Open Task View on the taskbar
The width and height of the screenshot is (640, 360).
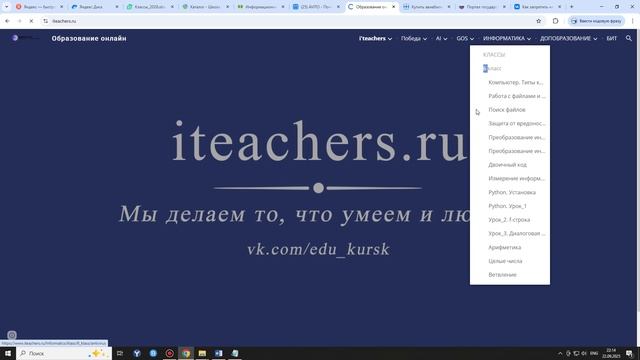[x=120, y=353]
